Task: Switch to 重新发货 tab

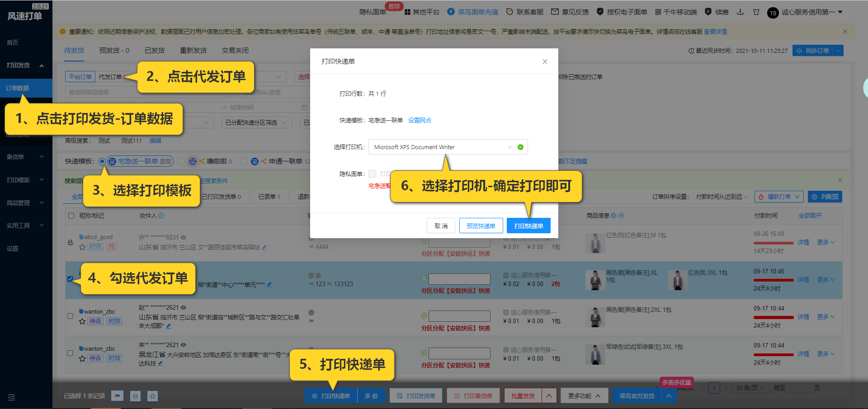Action: point(193,51)
